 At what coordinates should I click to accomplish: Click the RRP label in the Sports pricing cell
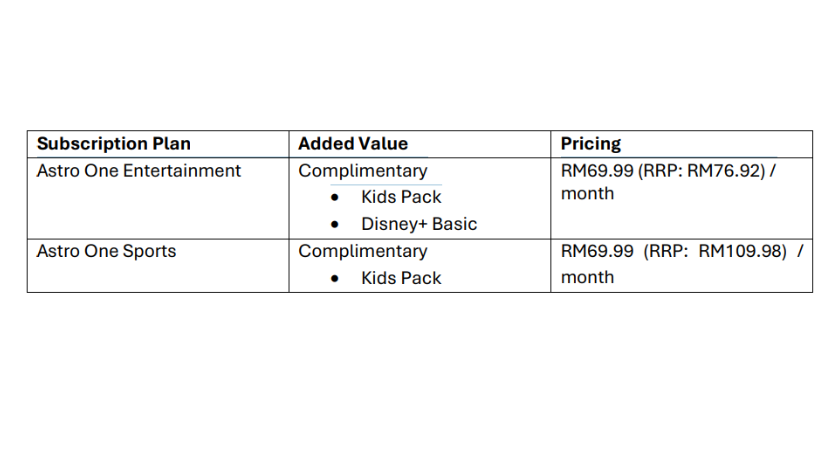pyautogui.click(x=665, y=251)
